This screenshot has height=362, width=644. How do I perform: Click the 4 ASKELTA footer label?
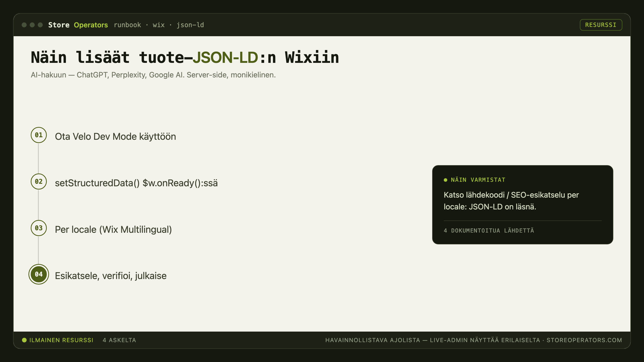tap(119, 340)
